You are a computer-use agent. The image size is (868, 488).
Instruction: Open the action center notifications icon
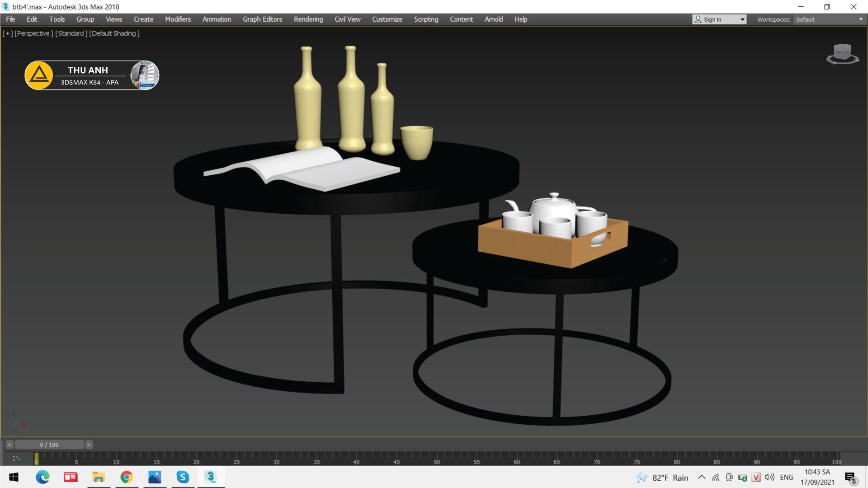click(x=850, y=478)
